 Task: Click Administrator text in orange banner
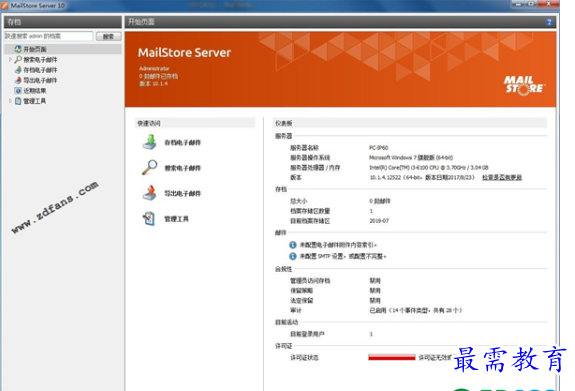point(154,68)
